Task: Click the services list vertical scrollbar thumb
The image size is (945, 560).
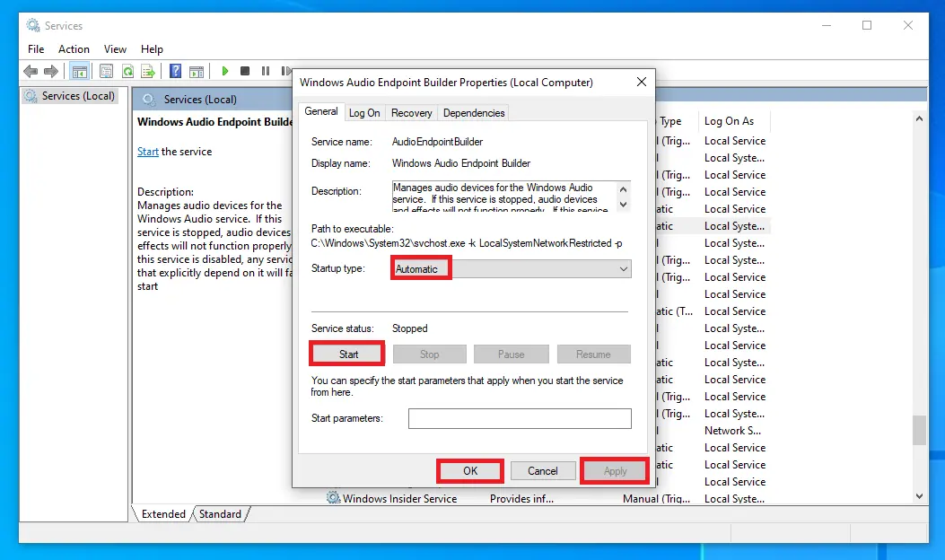Action: [919, 430]
